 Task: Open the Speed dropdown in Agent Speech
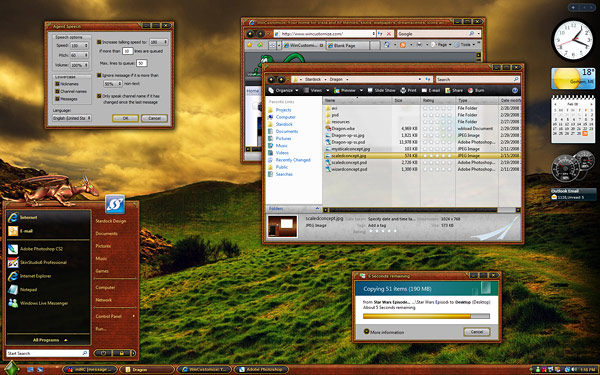coord(80,45)
